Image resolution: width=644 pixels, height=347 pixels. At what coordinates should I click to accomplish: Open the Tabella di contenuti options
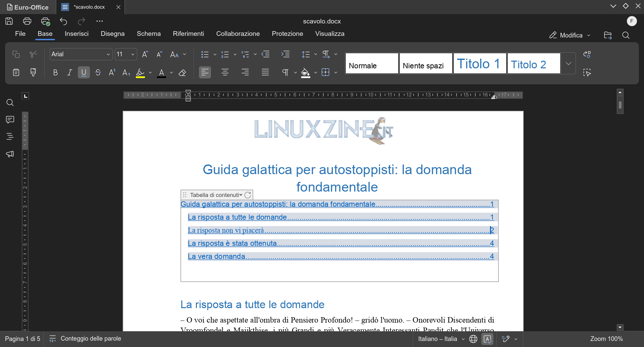point(216,195)
